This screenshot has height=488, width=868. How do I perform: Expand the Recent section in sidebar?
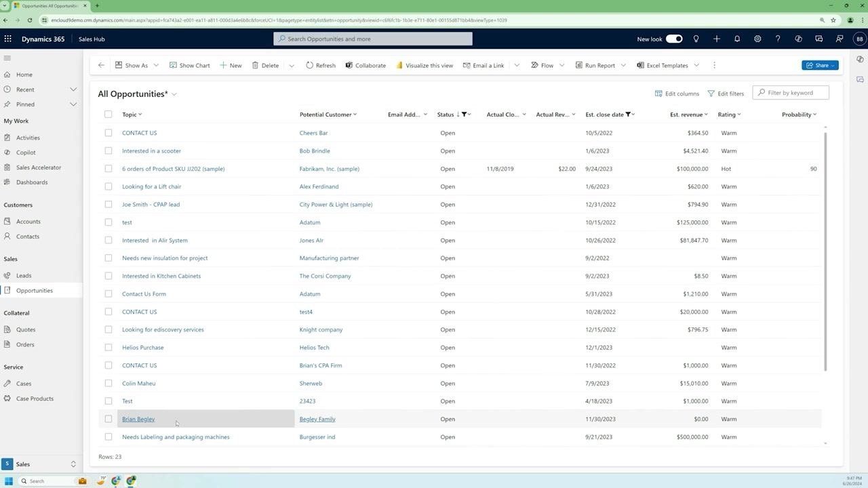click(73, 89)
